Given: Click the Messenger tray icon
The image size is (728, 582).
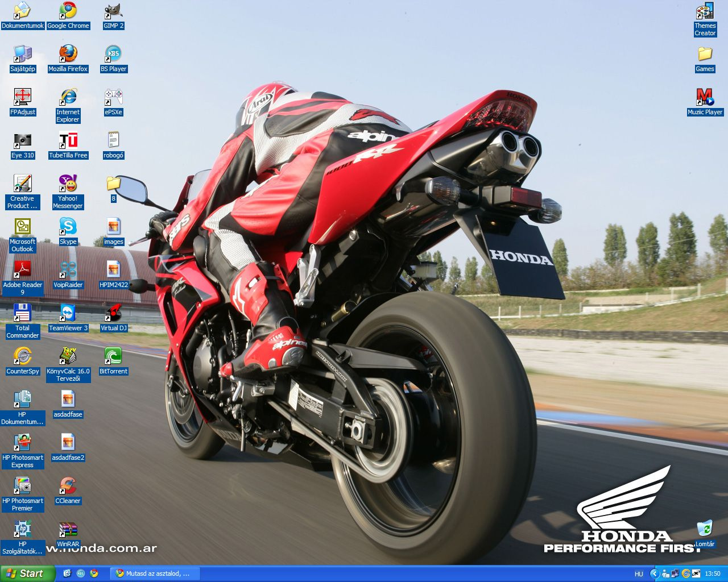Looking at the screenshot, I should click(x=665, y=574).
